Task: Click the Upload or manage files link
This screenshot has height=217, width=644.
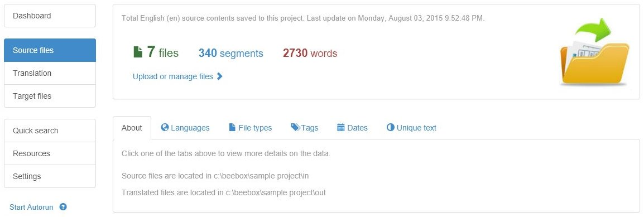Action: (173, 76)
